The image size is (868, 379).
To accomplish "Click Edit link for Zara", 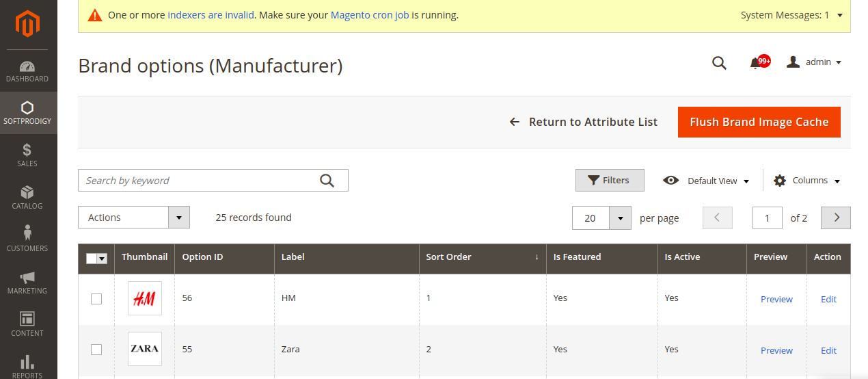I will [x=828, y=350].
